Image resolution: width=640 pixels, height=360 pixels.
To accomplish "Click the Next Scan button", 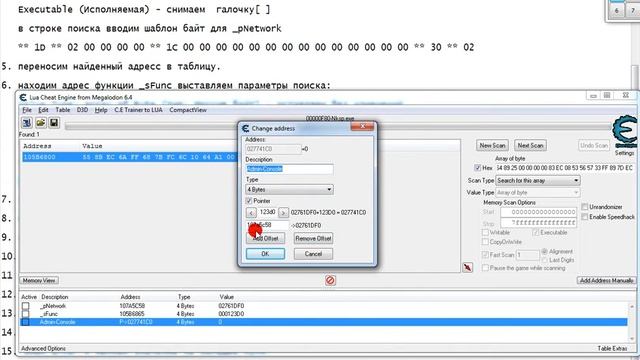I will pyautogui.click(x=530, y=145).
